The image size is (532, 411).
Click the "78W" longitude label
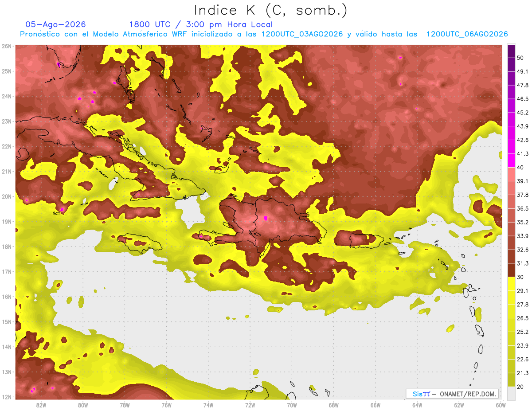125,405
